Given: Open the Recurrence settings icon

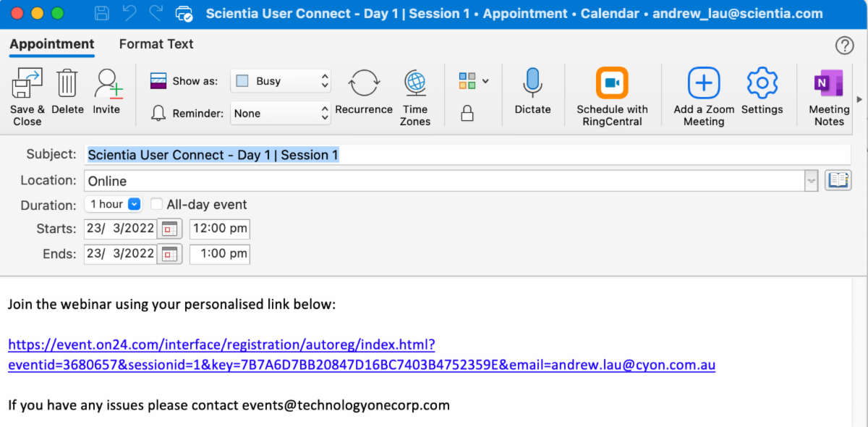Looking at the screenshot, I should 364,83.
